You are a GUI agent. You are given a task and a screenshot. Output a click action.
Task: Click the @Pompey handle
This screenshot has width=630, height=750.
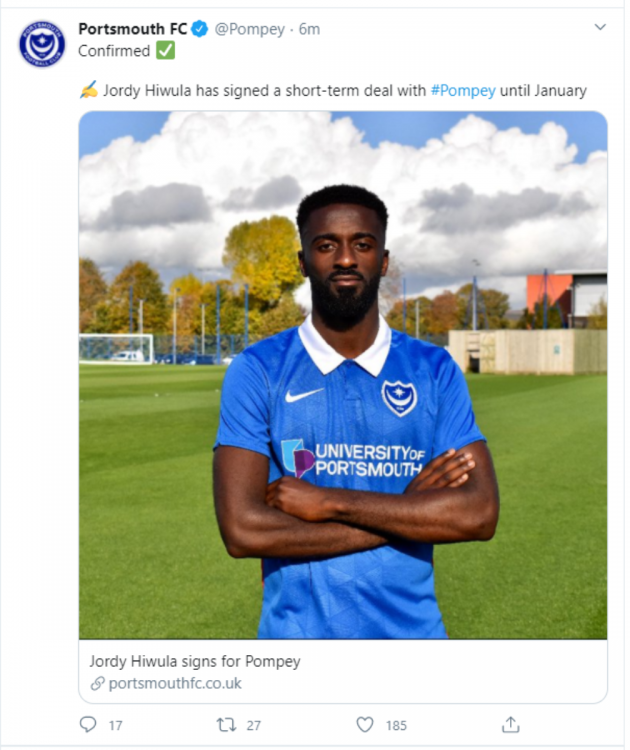[x=249, y=30]
